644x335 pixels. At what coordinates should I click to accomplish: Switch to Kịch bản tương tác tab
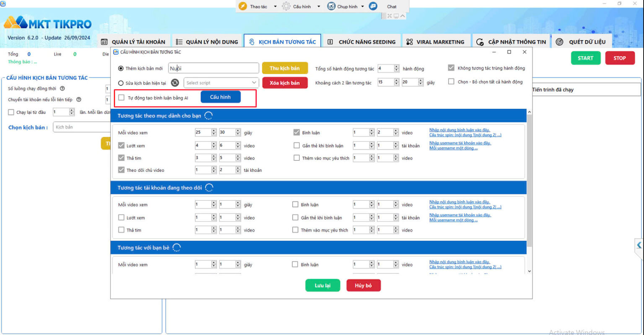point(283,42)
